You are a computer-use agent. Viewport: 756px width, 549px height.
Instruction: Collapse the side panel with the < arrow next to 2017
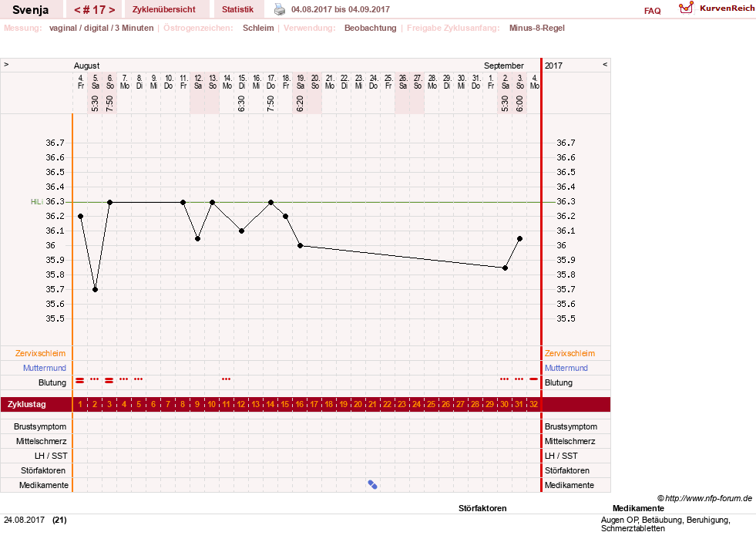pyautogui.click(x=605, y=64)
